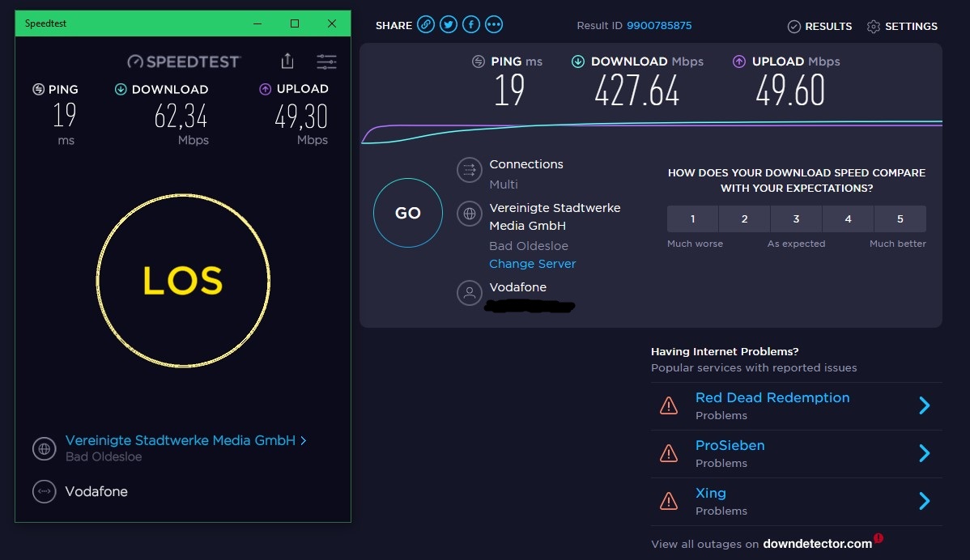
Task: Open ProSieben problems link
Action: (730, 446)
